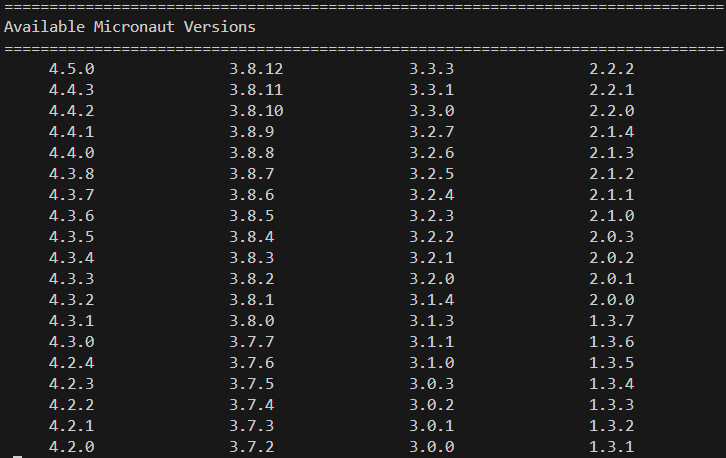Viewport: 726px width, 458px height.
Task: Select version 2.2.1
Action: pos(612,90)
